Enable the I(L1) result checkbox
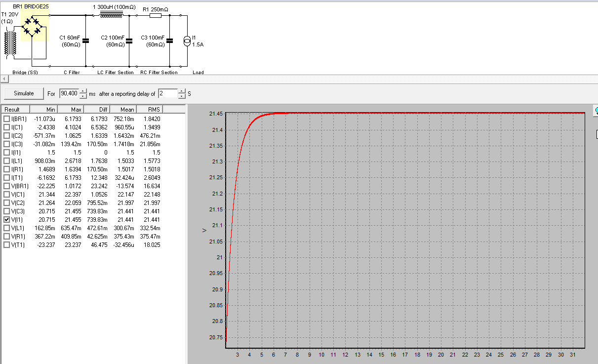Image resolution: width=598 pixels, height=364 pixels. (x=6, y=161)
